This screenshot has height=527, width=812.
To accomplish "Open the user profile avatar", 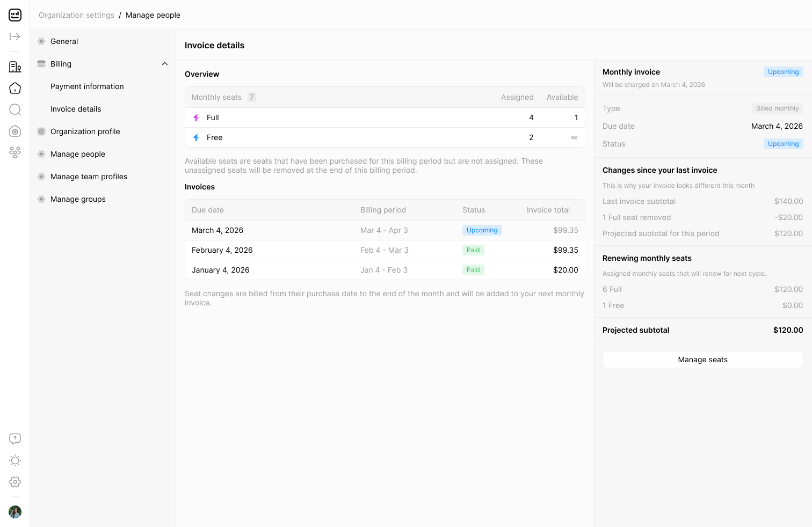I will (x=15, y=512).
